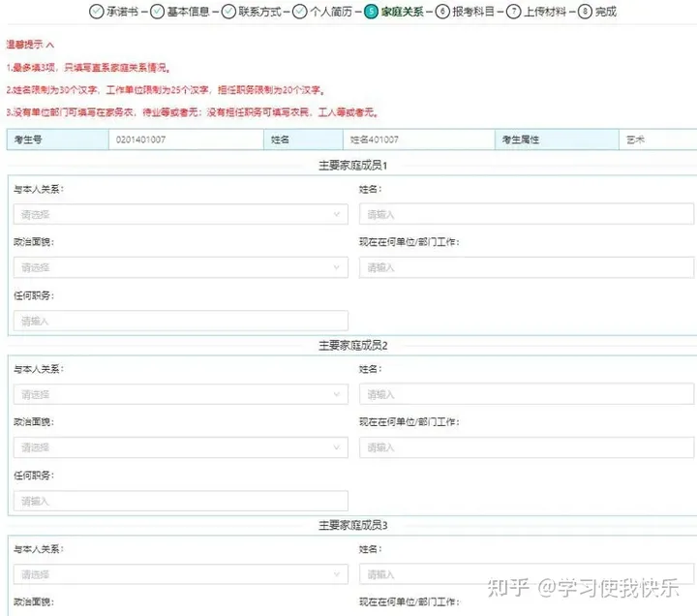Go to the 上传材料 step label
The height and width of the screenshot is (616, 697).
pos(545,12)
